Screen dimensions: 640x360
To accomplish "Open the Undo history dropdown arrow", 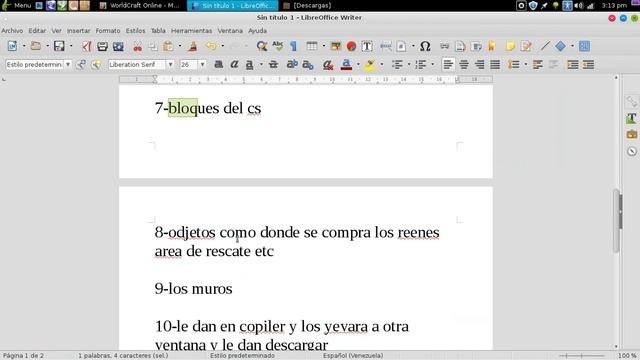I will [x=222, y=46].
